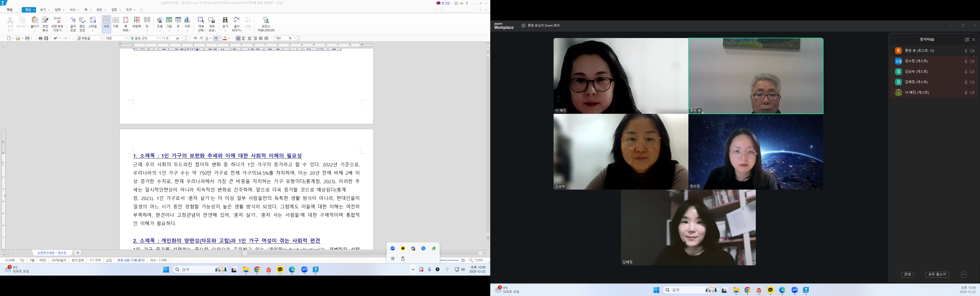Screen dimensions: 980x296
Task: Click the red font color swatch
Action: (225, 38)
